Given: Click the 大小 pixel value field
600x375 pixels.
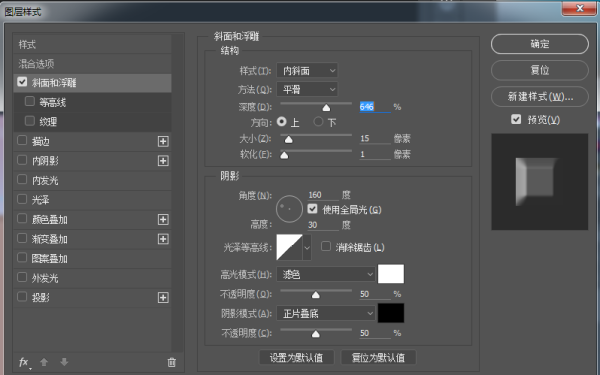Looking at the screenshot, I should 375,139.
